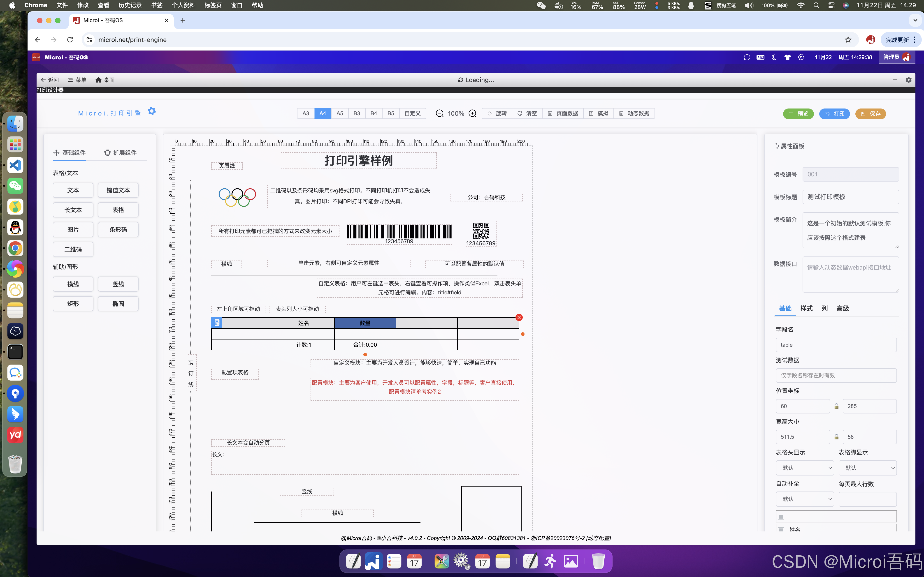924x577 pixels.
Task: Open the theme shirt icon in the header
Action: coord(787,57)
